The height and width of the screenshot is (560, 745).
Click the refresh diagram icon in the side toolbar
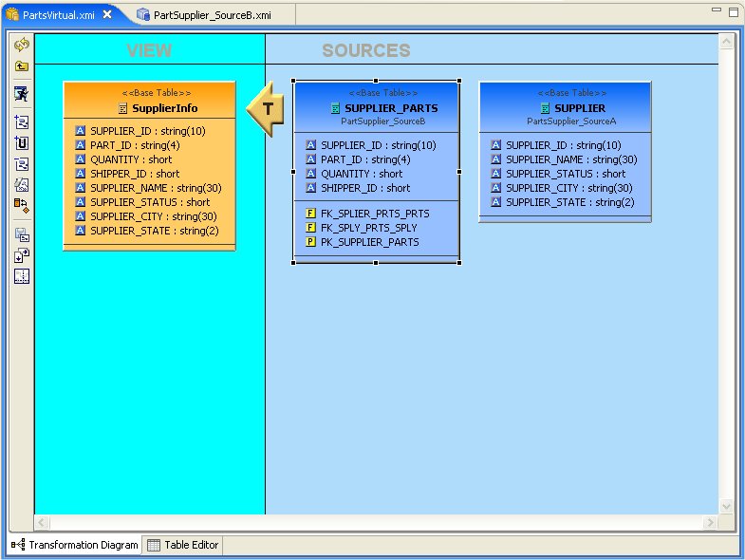[x=22, y=46]
